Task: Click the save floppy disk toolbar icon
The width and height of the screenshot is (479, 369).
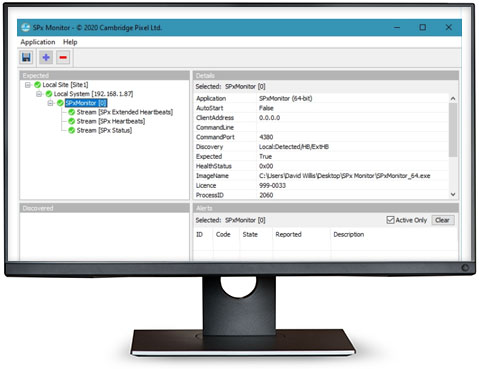Action: pos(26,58)
